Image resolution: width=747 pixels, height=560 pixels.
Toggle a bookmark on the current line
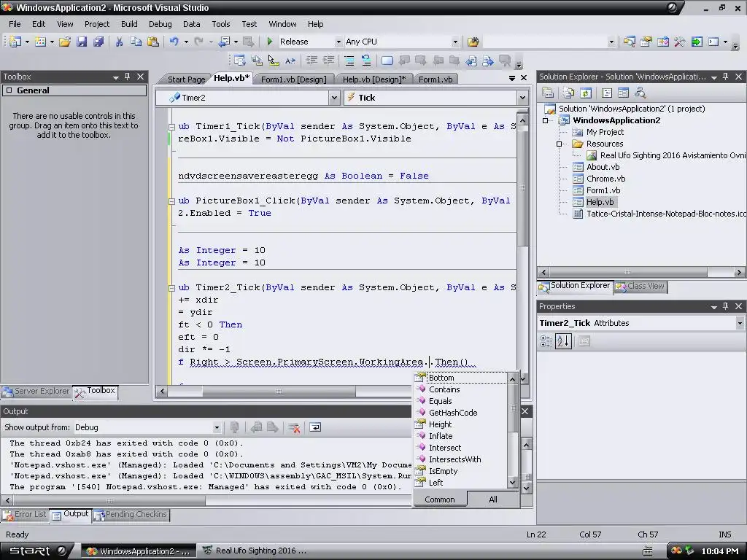387,61
